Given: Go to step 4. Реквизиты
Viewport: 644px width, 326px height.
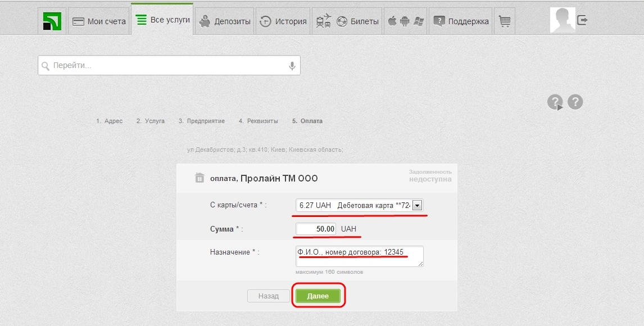Looking at the screenshot, I should (258, 121).
